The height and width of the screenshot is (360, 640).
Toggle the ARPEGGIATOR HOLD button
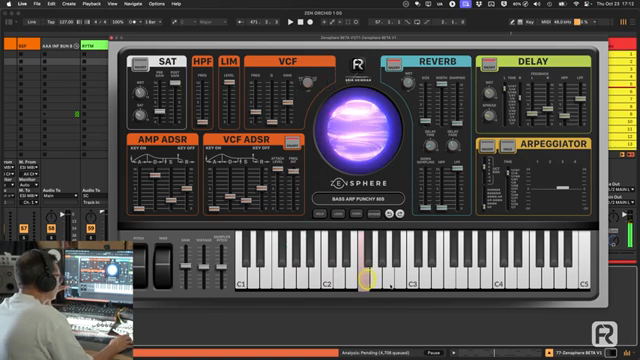[x=507, y=146]
